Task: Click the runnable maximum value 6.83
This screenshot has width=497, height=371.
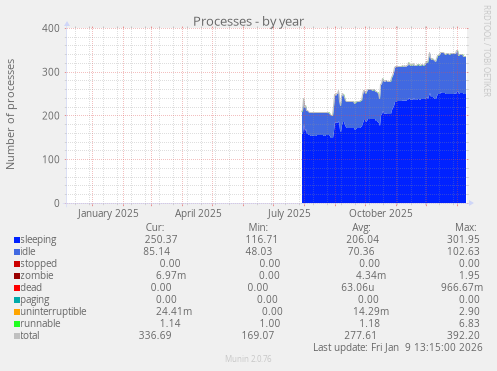Action: (x=469, y=323)
